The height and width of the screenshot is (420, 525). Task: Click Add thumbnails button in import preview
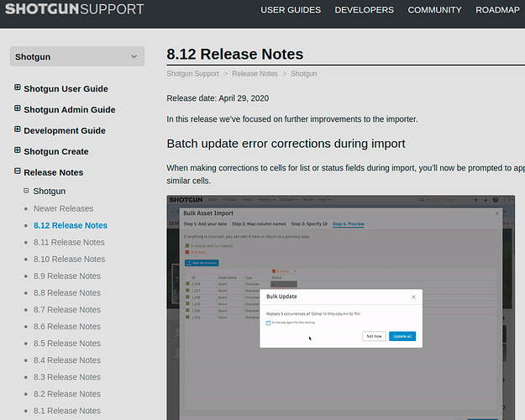click(202, 263)
